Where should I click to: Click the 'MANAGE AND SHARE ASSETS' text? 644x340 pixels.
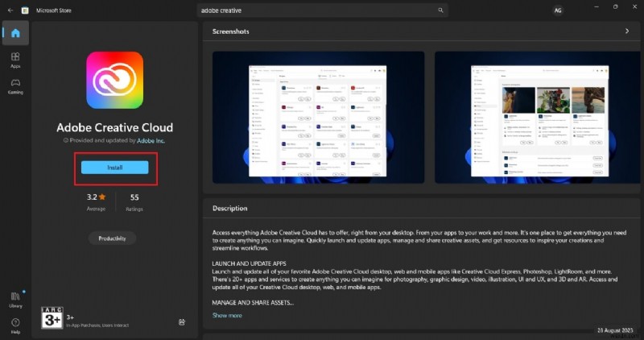point(253,303)
